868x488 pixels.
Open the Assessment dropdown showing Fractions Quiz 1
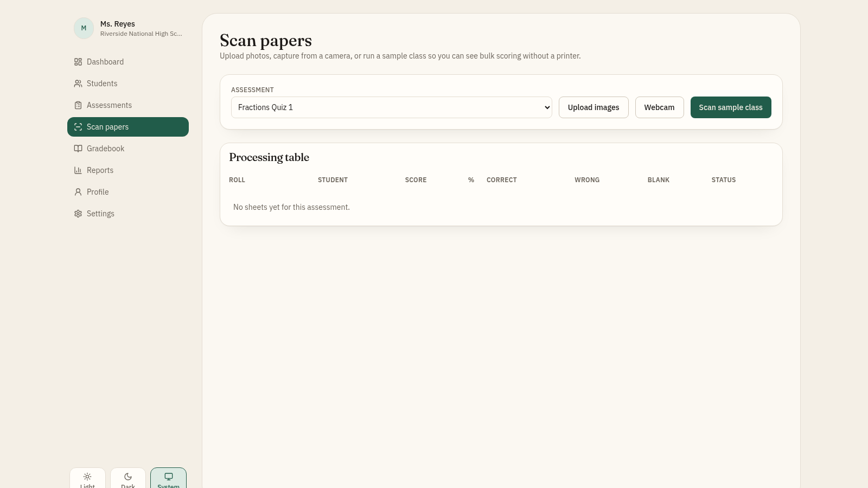click(x=392, y=107)
